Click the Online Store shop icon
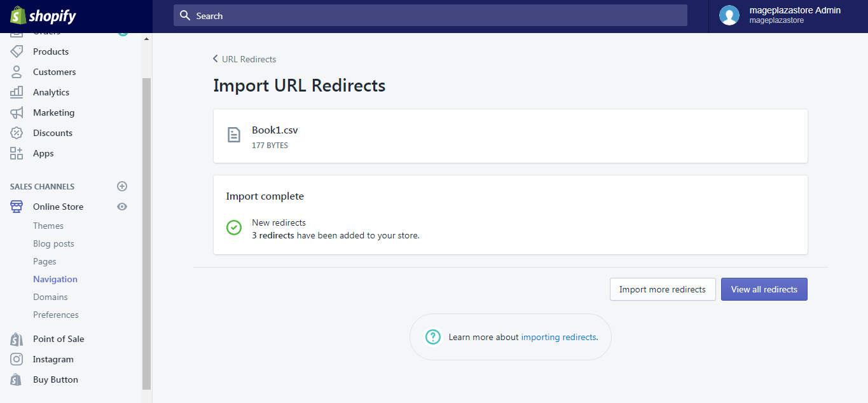Screen dimensions: 868x403 (x=17, y=207)
